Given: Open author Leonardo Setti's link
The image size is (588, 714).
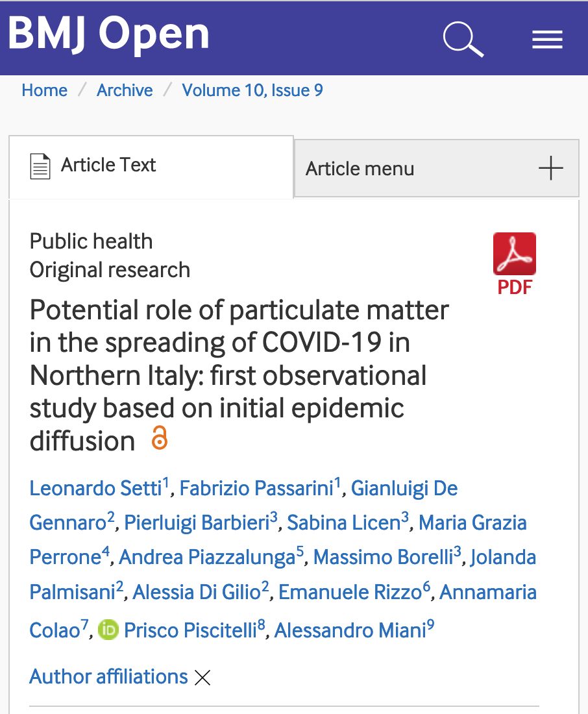Looking at the screenshot, I should coord(95,488).
